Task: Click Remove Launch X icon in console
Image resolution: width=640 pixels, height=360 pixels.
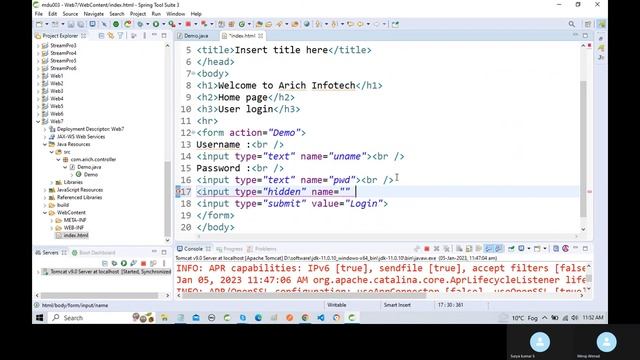Action: [x=436, y=249]
